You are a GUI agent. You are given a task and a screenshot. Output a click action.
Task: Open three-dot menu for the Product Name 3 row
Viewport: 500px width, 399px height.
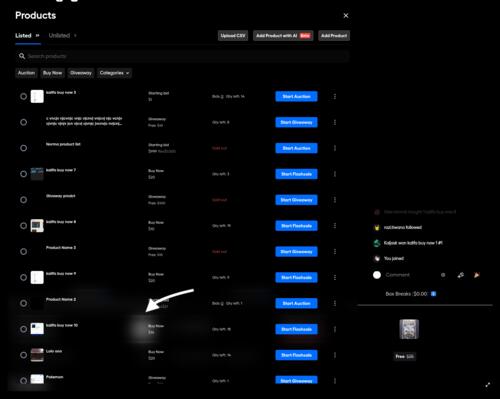[335, 251]
